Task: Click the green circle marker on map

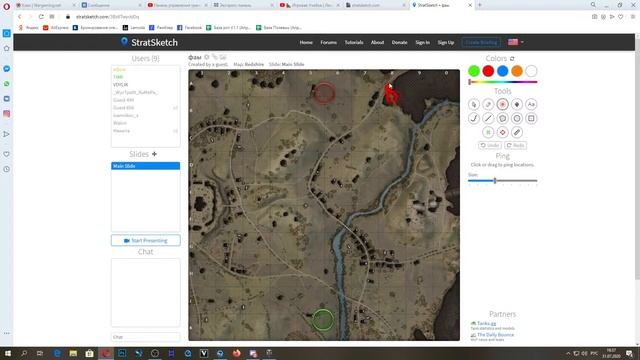Action: [323, 320]
